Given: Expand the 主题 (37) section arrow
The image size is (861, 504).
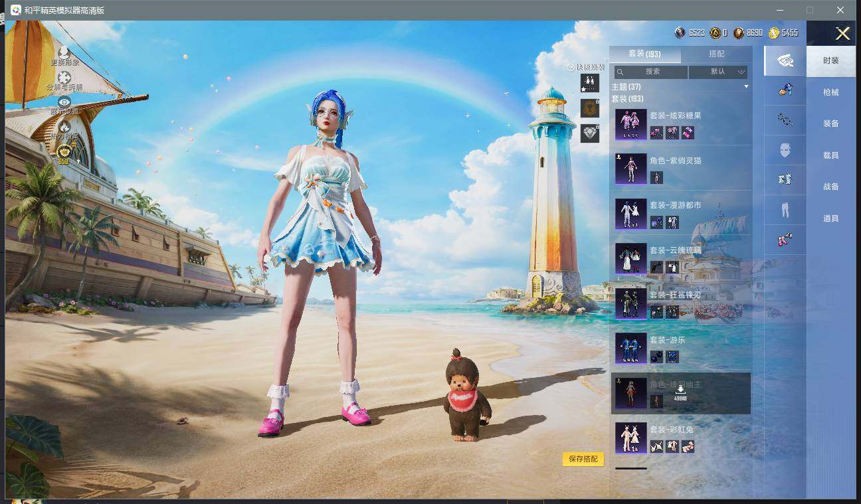Looking at the screenshot, I should pyautogui.click(x=746, y=87).
